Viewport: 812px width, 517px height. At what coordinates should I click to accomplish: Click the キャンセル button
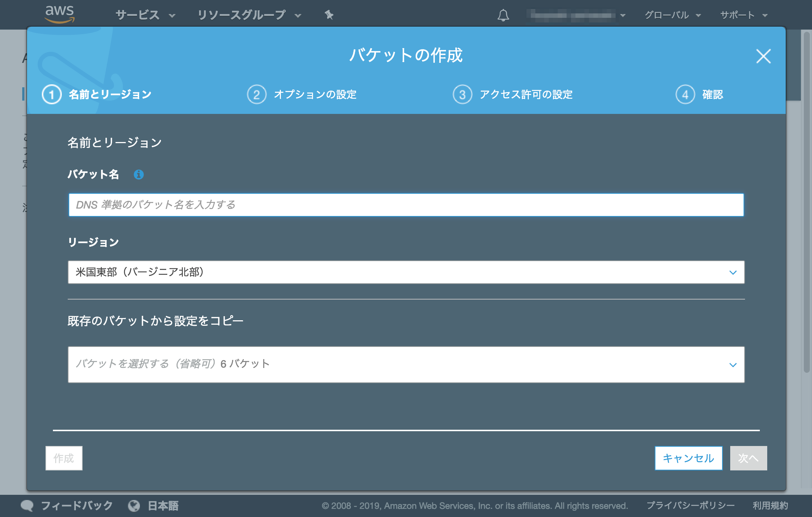coord(688,458)
